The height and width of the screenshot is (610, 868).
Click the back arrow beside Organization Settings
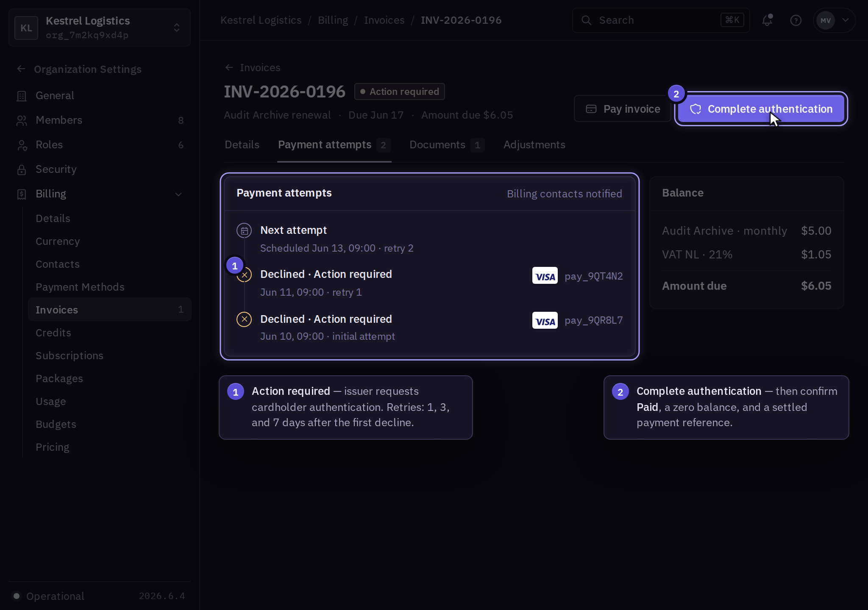pos(21,69)
